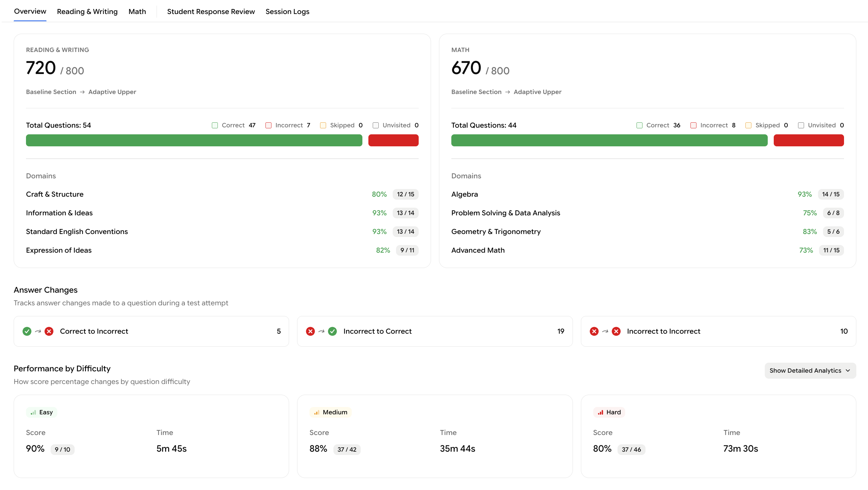Click first red X in Incorrect to Incorrect
Image resolution: width=868 pixels, height=490 pixels.
[x=594, y=332]
